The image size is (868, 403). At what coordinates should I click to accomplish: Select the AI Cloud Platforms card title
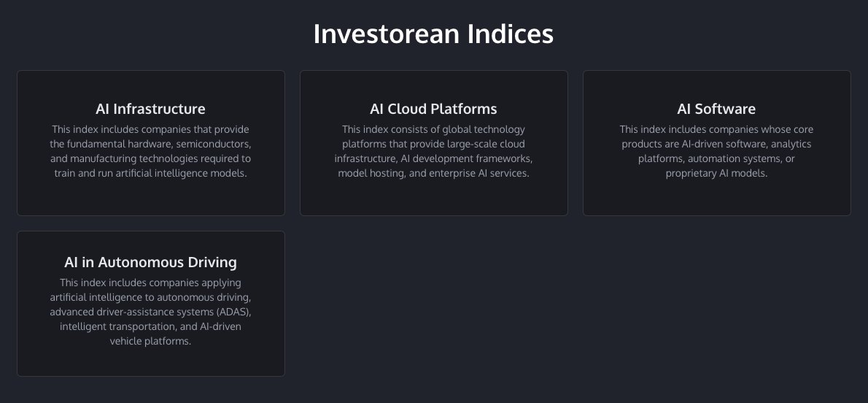pyautogui.click(x=433, y=109)
